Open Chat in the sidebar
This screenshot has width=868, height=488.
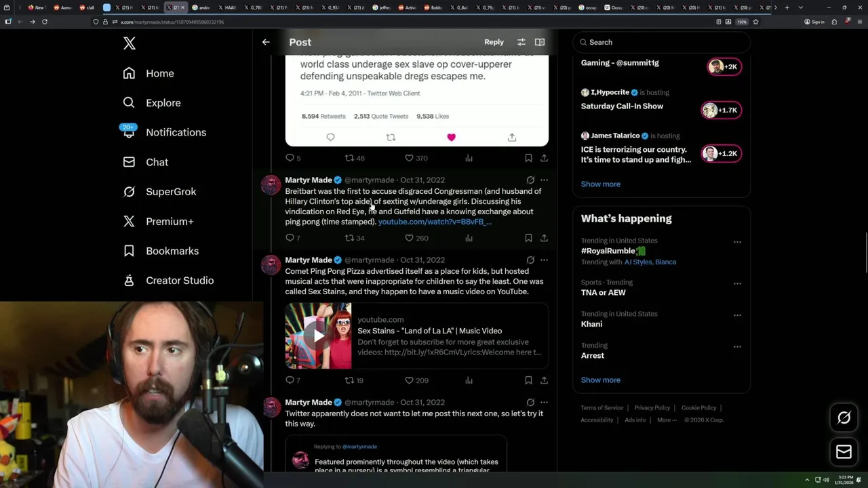(145, 162)
